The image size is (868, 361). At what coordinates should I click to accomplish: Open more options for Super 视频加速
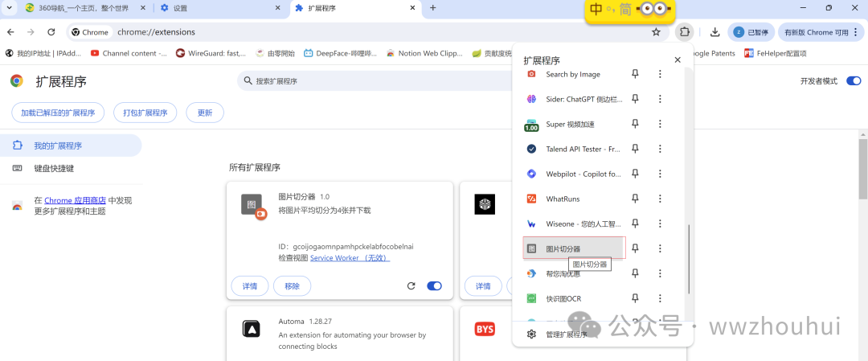tap(660, 124)
